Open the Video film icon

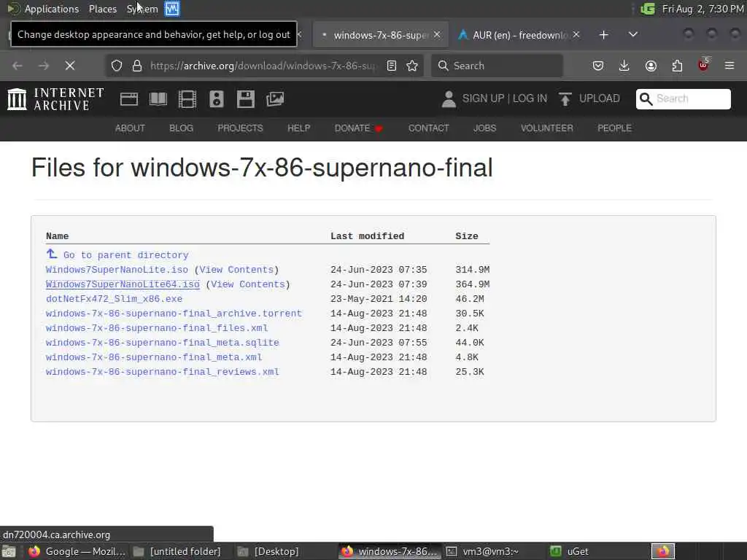[187, 99]
